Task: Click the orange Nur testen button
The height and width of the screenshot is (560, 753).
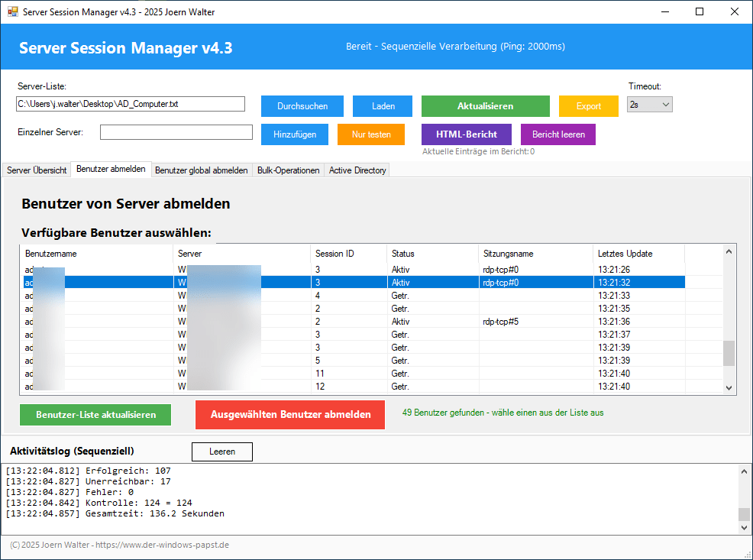Action: click(371, 134)
